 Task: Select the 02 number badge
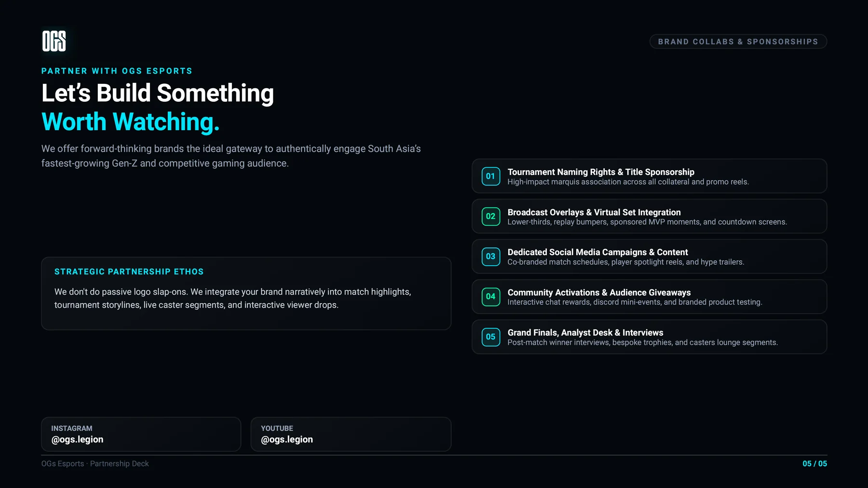(x=490, y=216)
